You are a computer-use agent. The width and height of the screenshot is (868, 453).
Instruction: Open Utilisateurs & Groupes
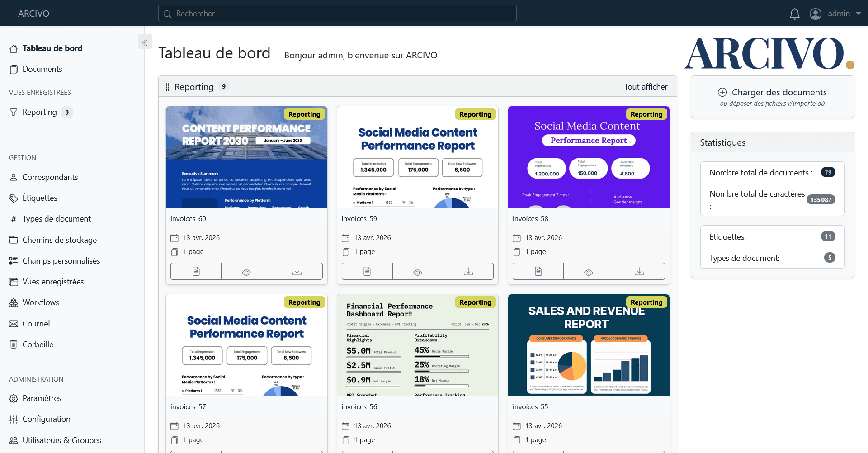click(55, 440)
